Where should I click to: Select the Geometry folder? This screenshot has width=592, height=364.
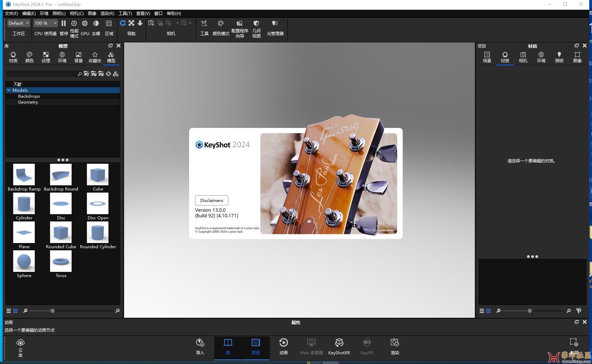coord(28,102)
